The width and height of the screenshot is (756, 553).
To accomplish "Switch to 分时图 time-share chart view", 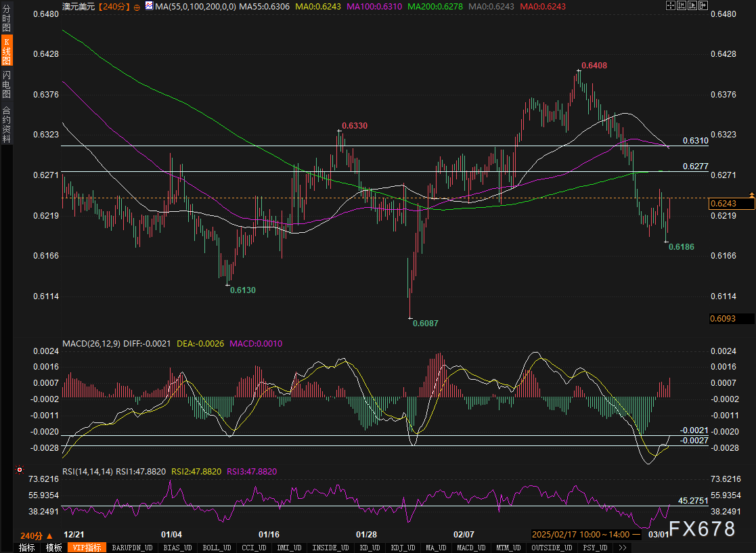I will pos(7,18).
